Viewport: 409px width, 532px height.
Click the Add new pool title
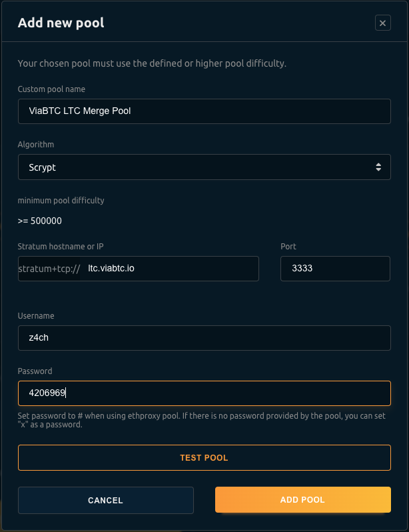tap(61, 23)
